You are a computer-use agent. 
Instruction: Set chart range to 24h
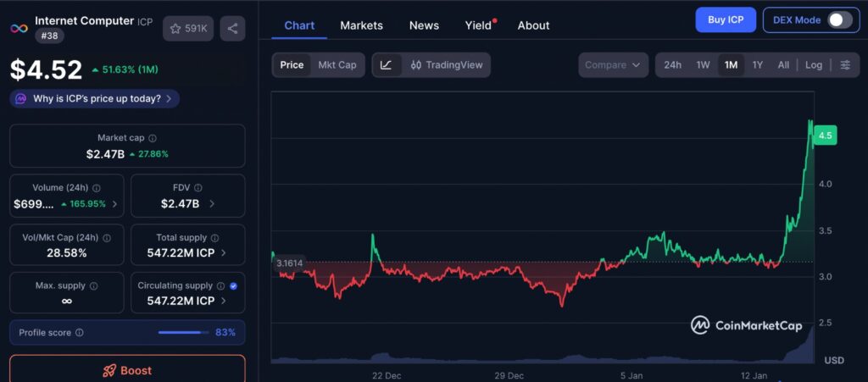(x=672, y=65)
